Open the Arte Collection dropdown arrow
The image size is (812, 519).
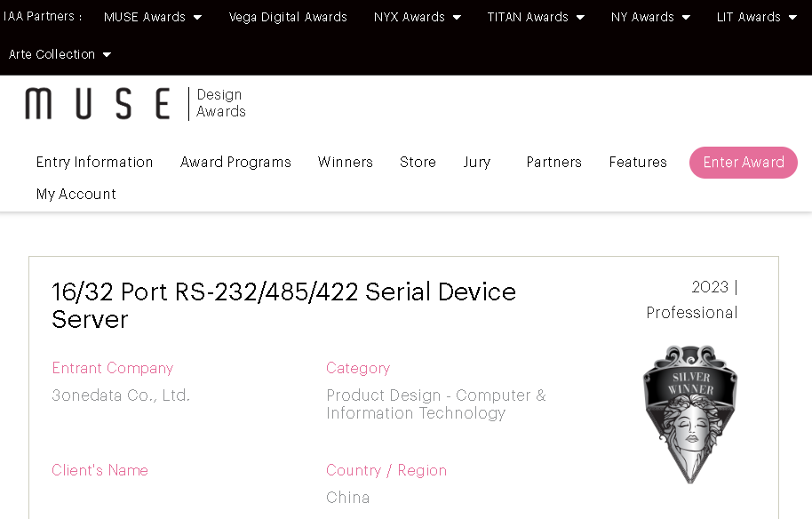tap(107, 54)
